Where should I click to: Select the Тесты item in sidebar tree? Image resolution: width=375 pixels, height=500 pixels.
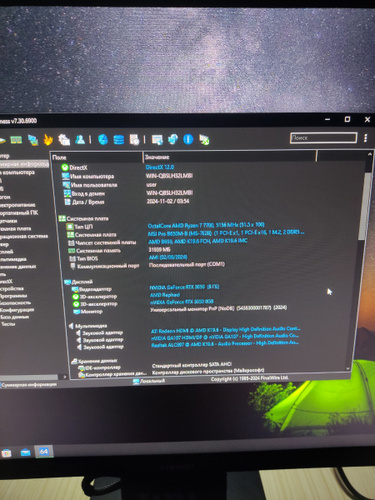pyautogui.click(x=8, y=324)
